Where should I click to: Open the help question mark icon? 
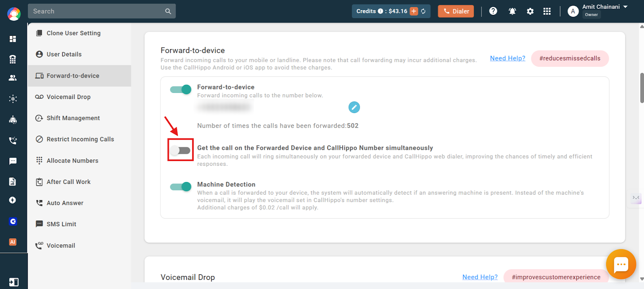point(493,11)
